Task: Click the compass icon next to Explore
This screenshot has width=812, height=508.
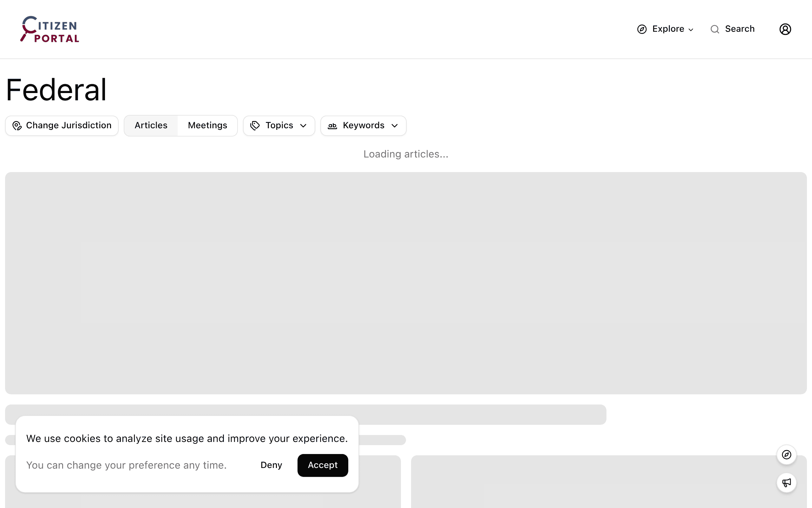Action: click(642, 29)
